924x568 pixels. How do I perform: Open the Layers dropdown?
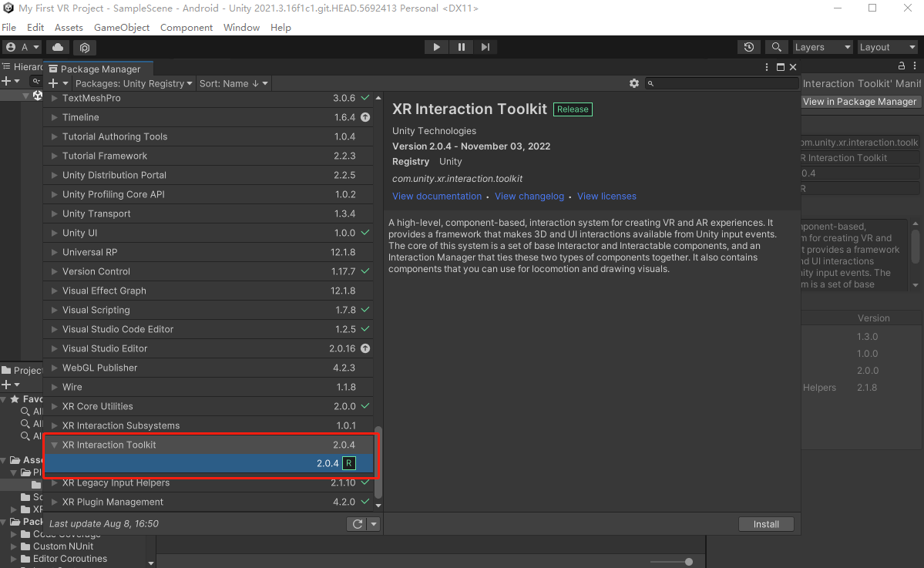click(822, 47)
